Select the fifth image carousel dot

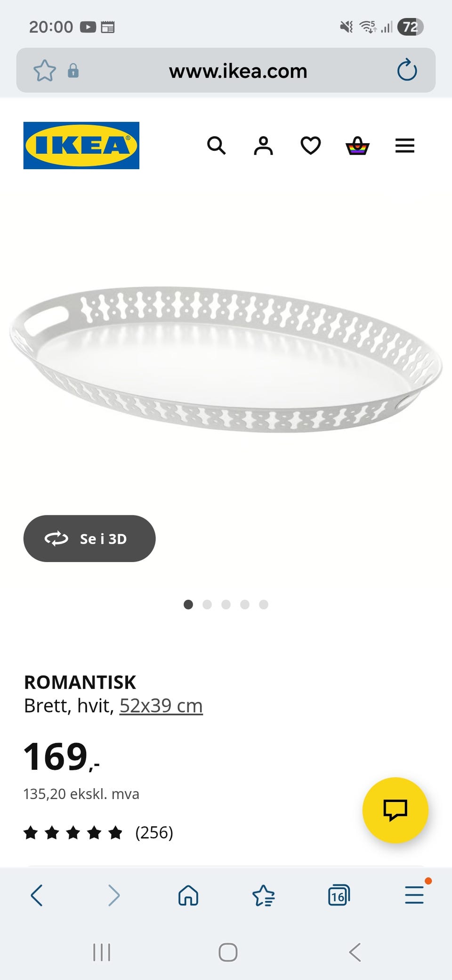[264, 604]
